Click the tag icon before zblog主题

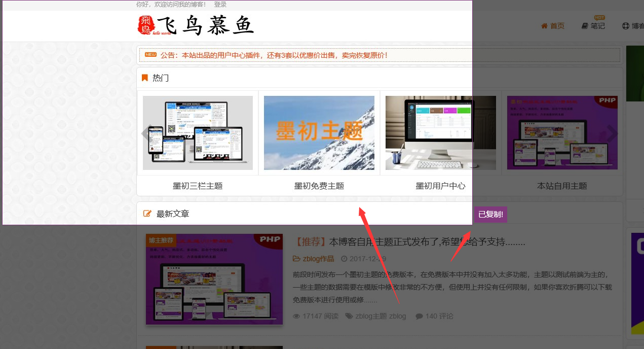(x=349, y=316)
